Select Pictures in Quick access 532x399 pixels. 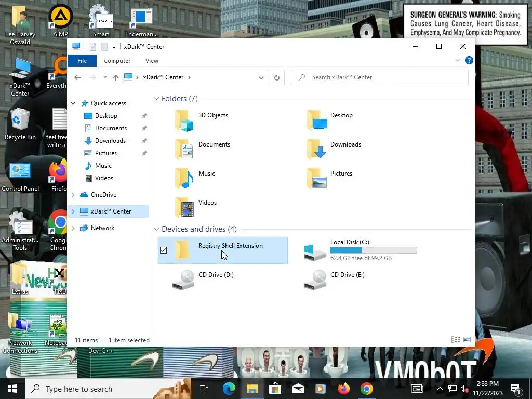(x=106, y=153)
